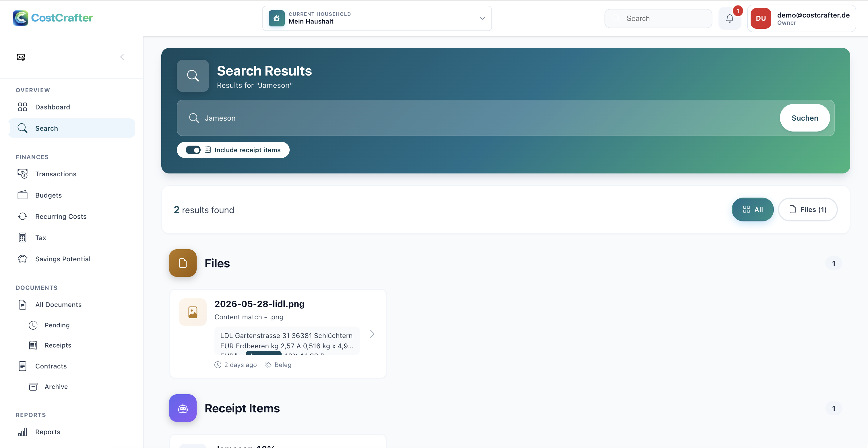Click the '2 results found' text

204,210
